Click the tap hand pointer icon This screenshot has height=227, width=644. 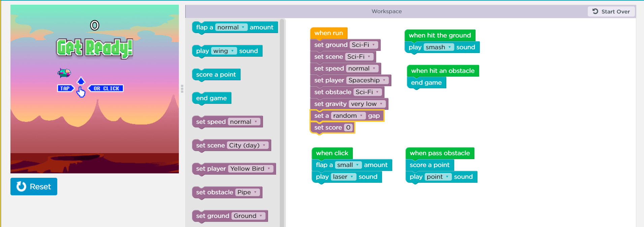(x=81, y=92)
